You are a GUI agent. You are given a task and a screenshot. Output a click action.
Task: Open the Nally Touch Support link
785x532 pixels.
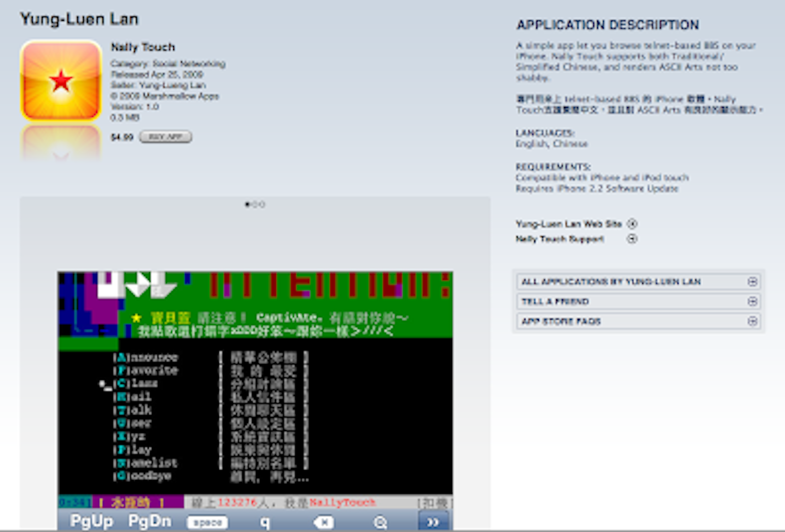559,239
